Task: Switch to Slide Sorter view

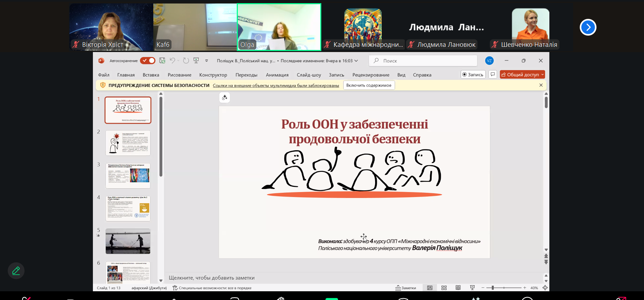Action: [x=444, y=288]
